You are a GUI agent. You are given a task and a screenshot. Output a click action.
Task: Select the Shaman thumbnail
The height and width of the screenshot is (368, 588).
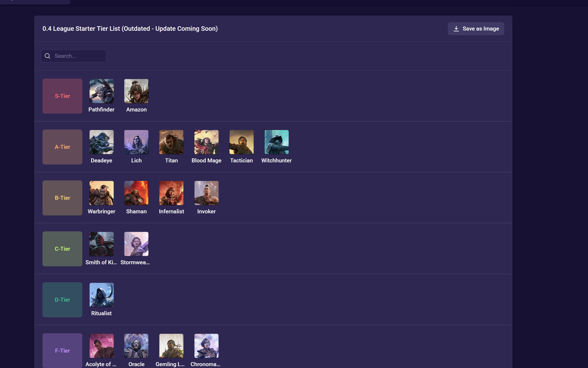[x=137, y=193]
